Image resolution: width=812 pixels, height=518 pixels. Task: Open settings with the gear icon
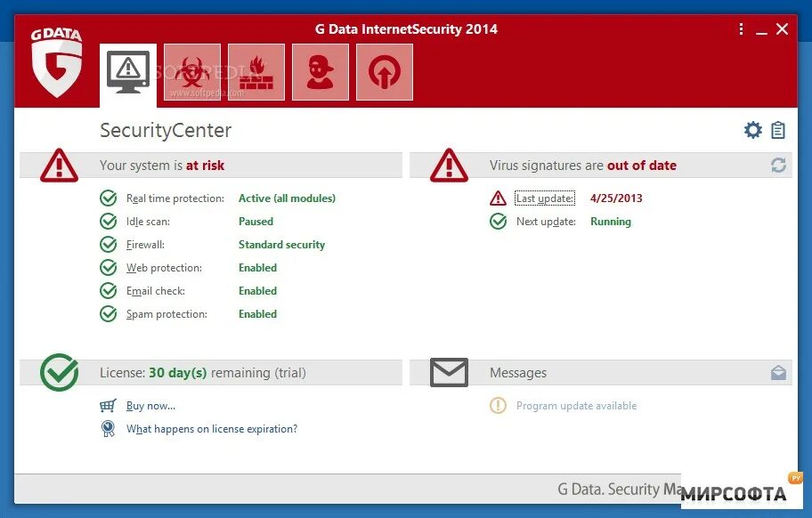[x=753, y=130]
